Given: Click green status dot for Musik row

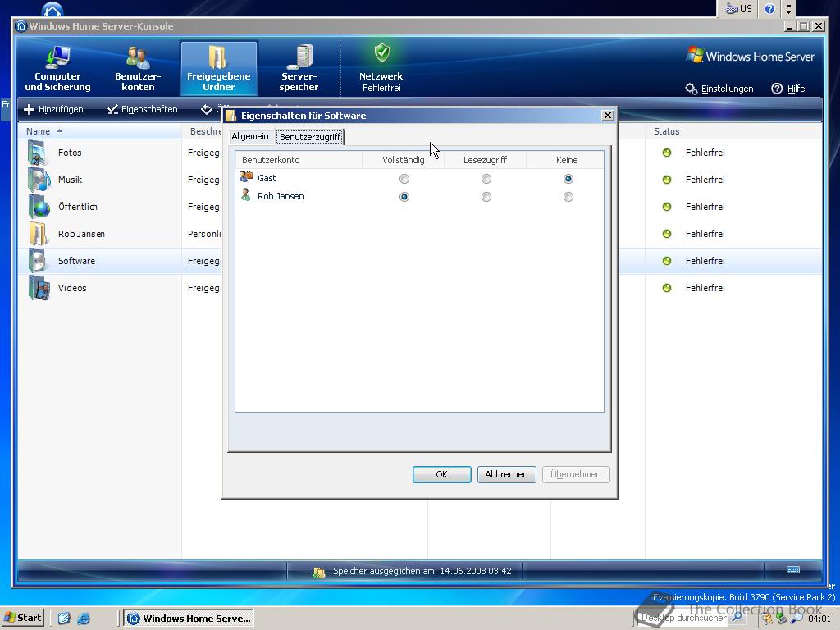Looking at the screenshot, I should pos(667,180).
